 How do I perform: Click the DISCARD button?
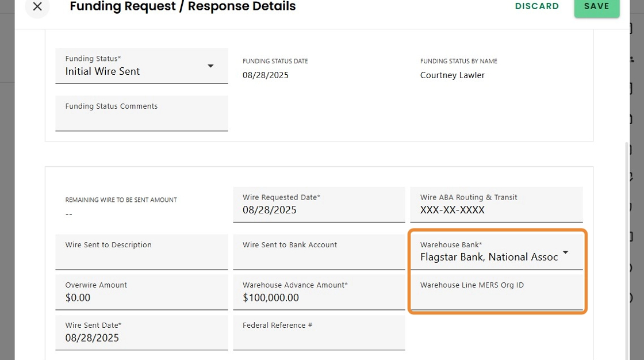(537, 6)
